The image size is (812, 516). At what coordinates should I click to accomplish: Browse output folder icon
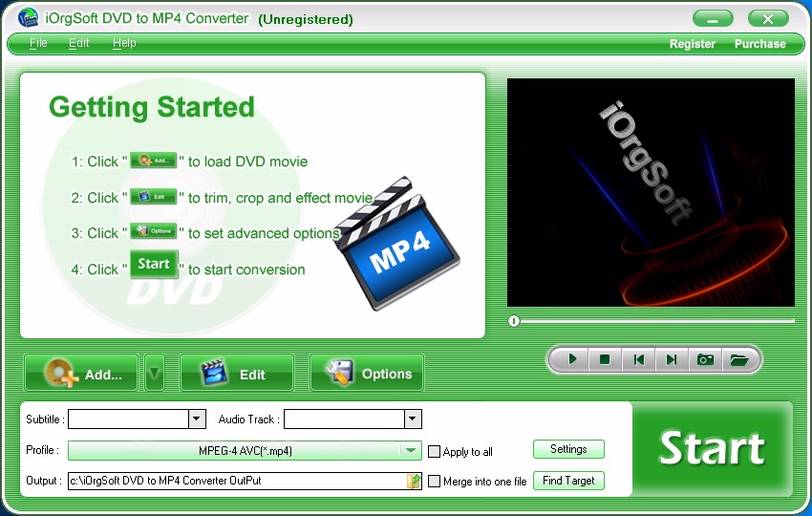point(414,481)
